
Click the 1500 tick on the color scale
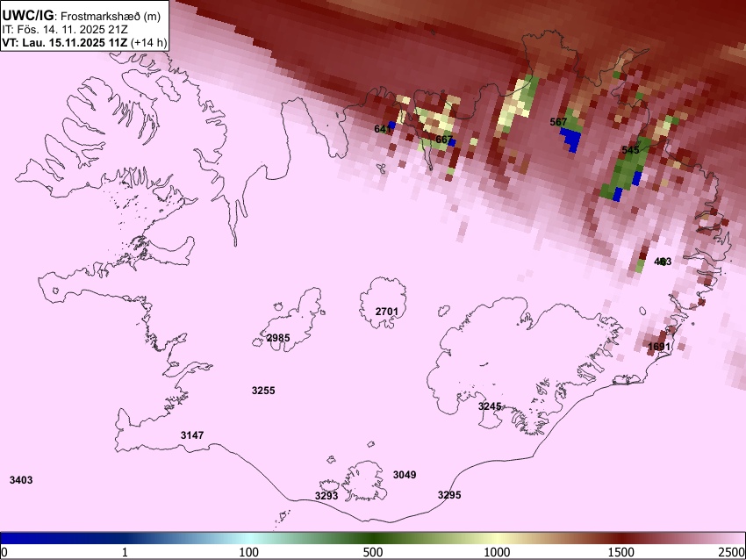tap(621, 552)
